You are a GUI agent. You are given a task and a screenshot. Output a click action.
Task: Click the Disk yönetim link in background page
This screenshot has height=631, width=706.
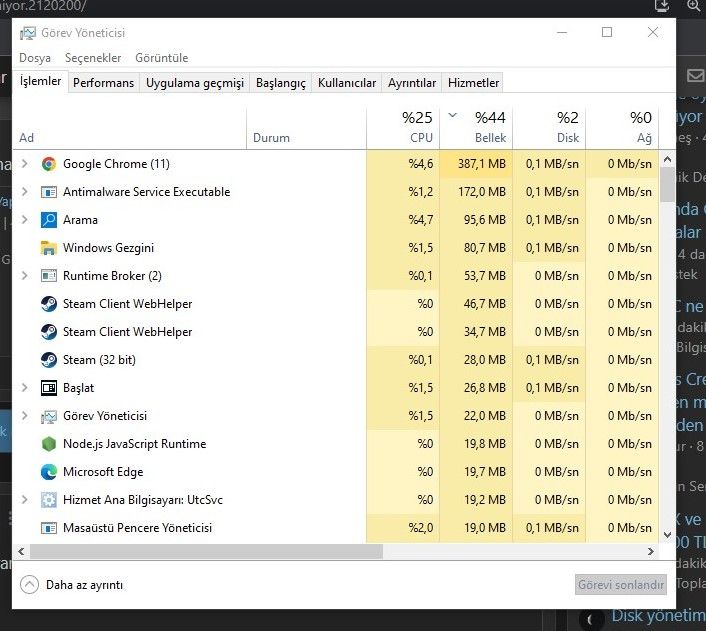[x=658, y=615]
